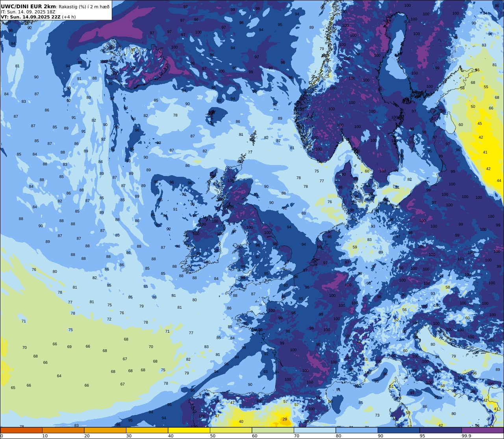
Task: Click the legend tick label 60
Action: coord(254,436)
